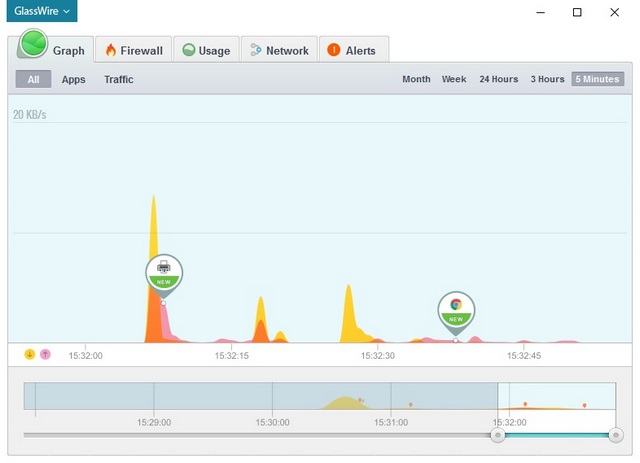Switch to the Firewall tab
Image resolution: width=640 pixels, height=463 pixels.
coord(133,50)
